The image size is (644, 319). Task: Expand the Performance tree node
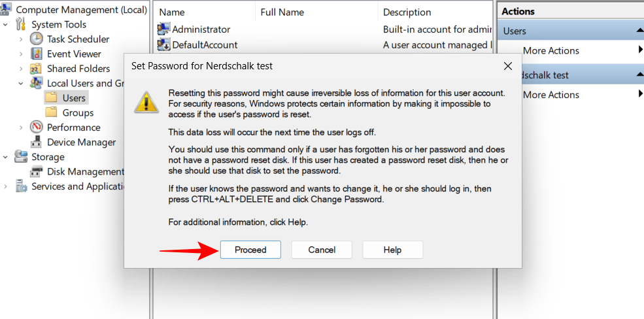[x=22, y=127]
